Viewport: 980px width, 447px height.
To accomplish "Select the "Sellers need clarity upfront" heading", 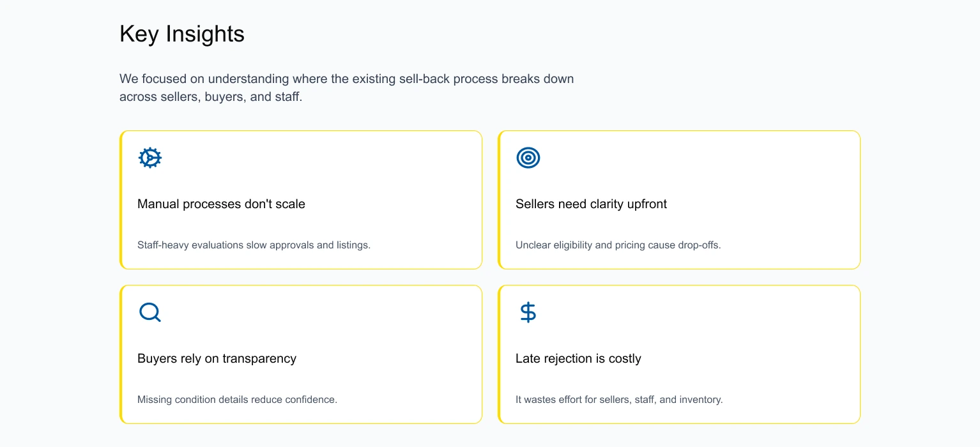I will (591, 204).
